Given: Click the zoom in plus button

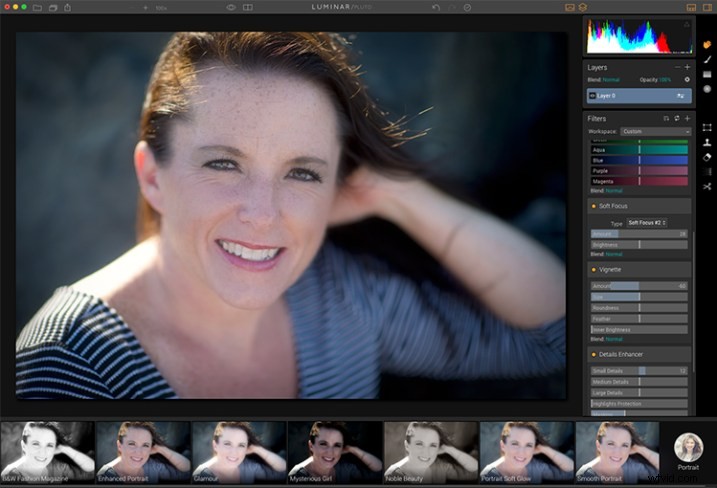Looking at the screenshot, I should (x=146, y=8).
